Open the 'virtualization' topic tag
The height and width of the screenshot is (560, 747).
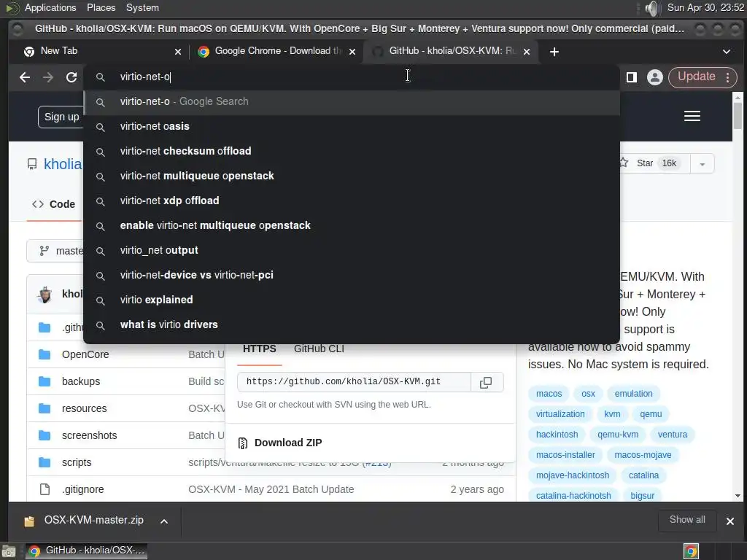click(x=560, y=414)
